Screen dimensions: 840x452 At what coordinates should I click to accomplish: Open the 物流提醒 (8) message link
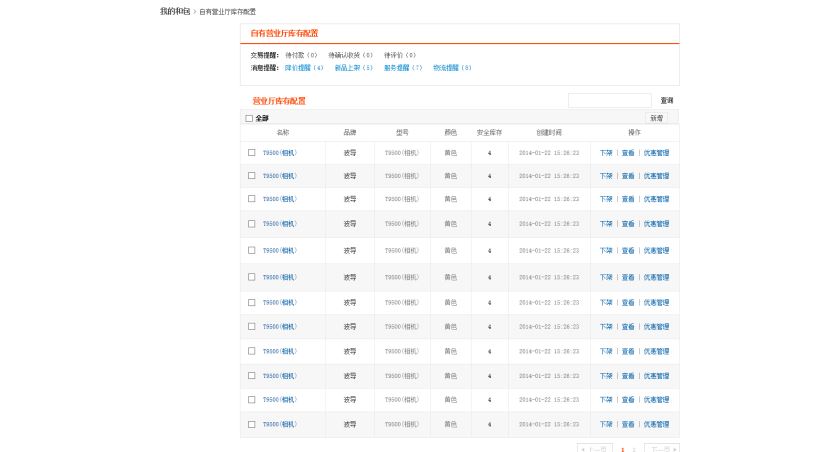[x=452, y=68]
